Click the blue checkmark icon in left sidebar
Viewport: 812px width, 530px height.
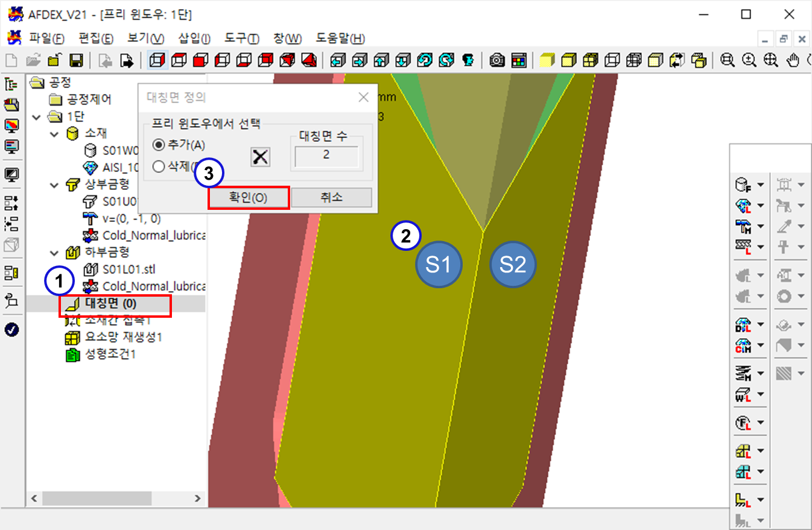[11, 329]
